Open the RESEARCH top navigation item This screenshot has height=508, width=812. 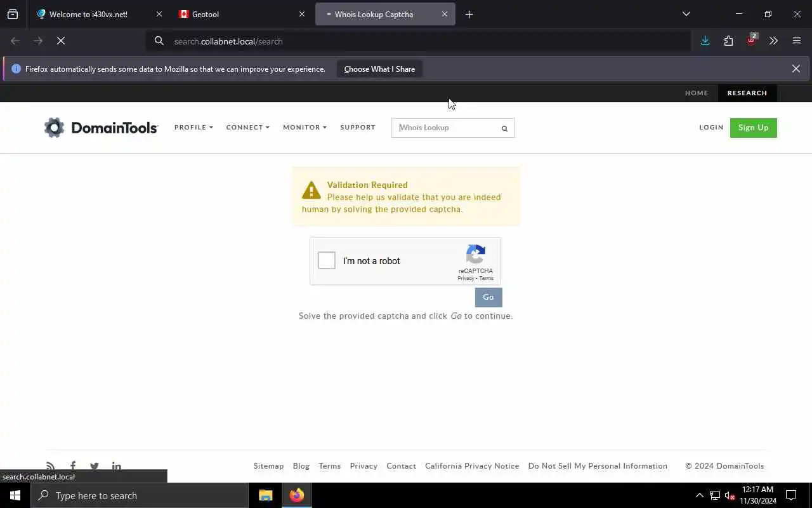coord(747,93)
